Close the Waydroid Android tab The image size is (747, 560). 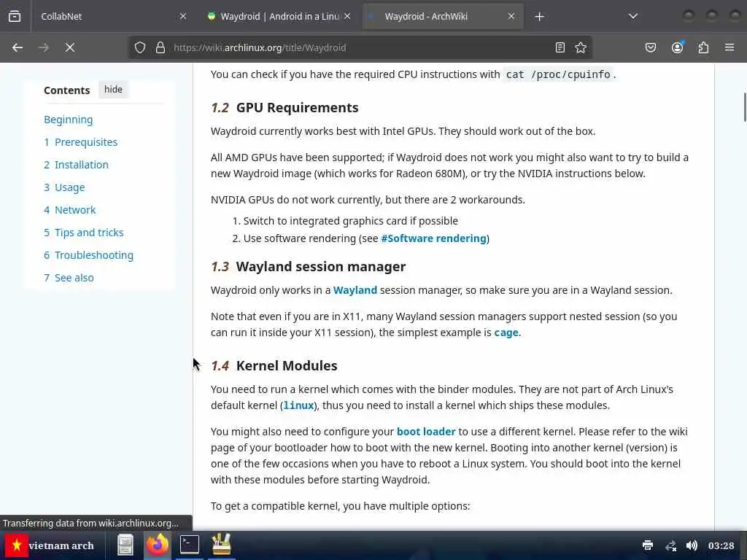point(347,16)
